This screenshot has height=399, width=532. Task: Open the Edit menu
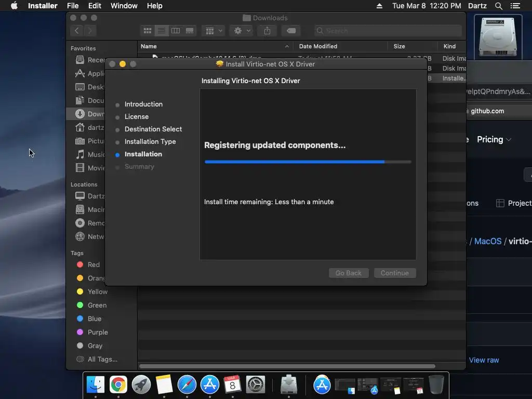pos(95,6)
